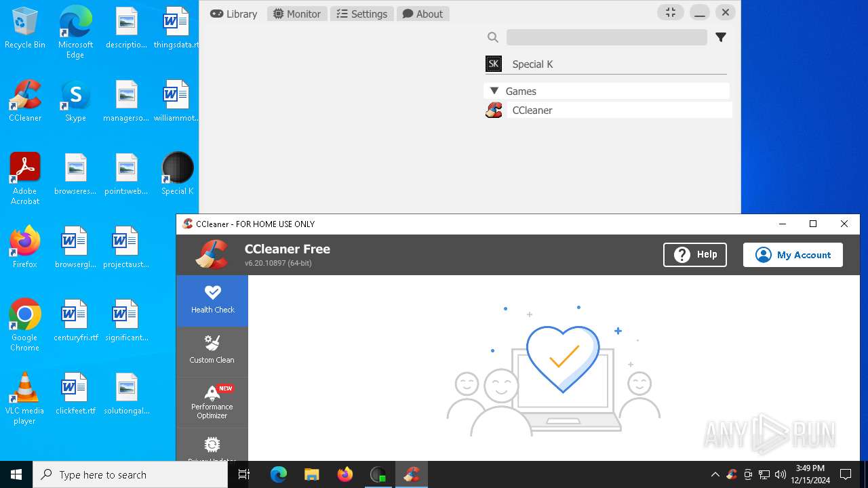Open Microsoft Edge from the taskbar
868x488 pixels.
(279, 474)
